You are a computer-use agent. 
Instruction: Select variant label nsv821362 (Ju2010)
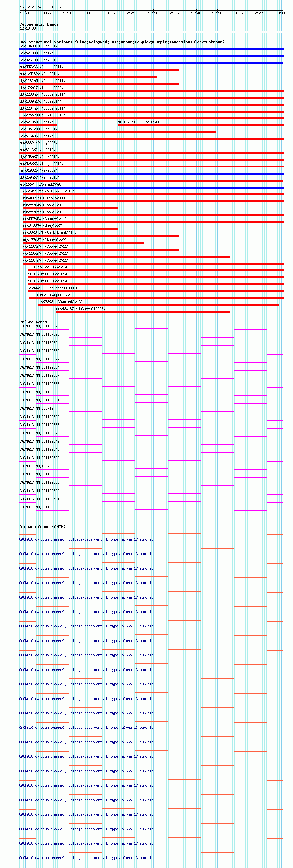pyautogui.click(x=38, y=150)
